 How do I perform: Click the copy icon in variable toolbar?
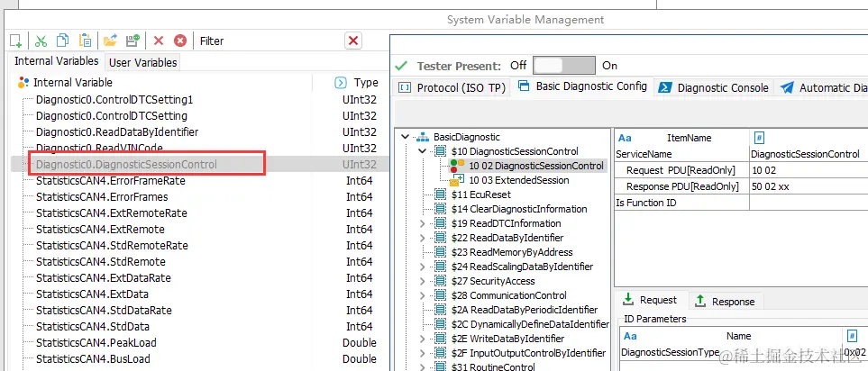62,41
